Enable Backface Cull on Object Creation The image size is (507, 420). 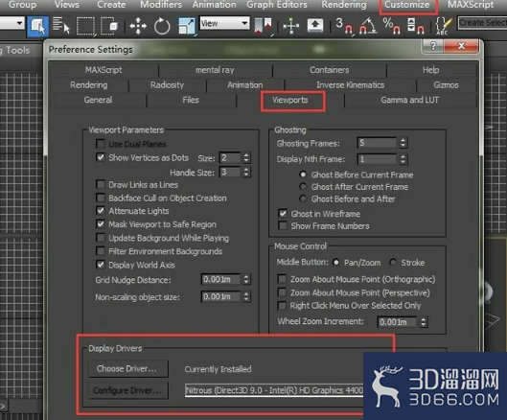[x=101, y=198]
